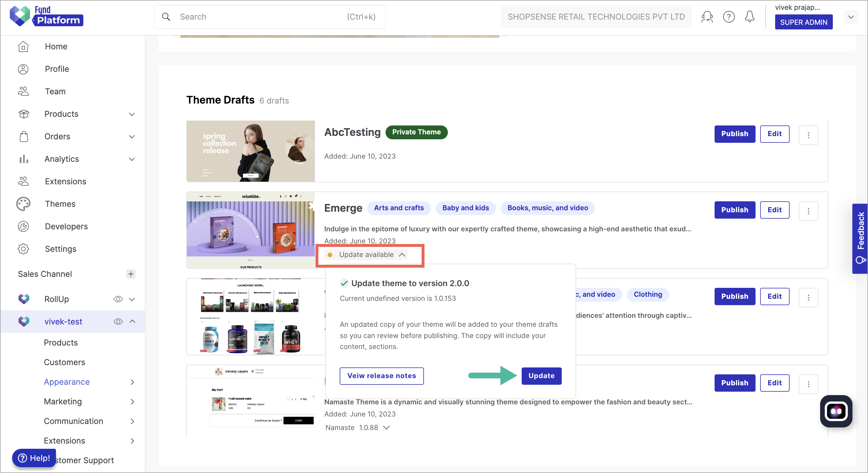This screenshot has height=473, width=868.
Task: Click the Arts and crafts tag
Action: click(399, 208)
